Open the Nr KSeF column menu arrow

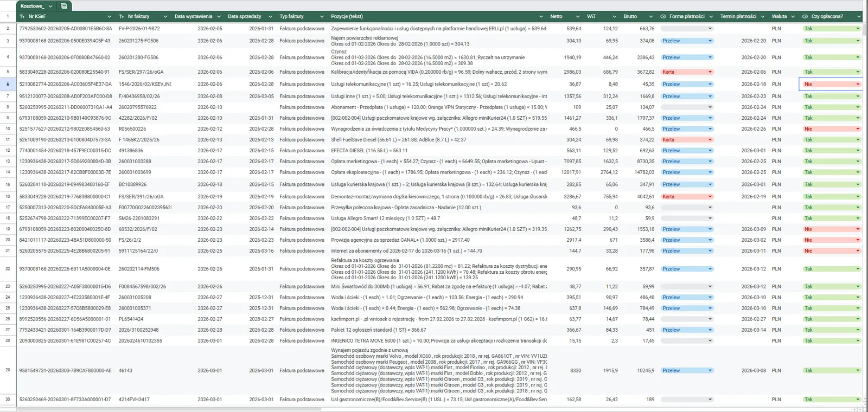click(x=109, y=16)
